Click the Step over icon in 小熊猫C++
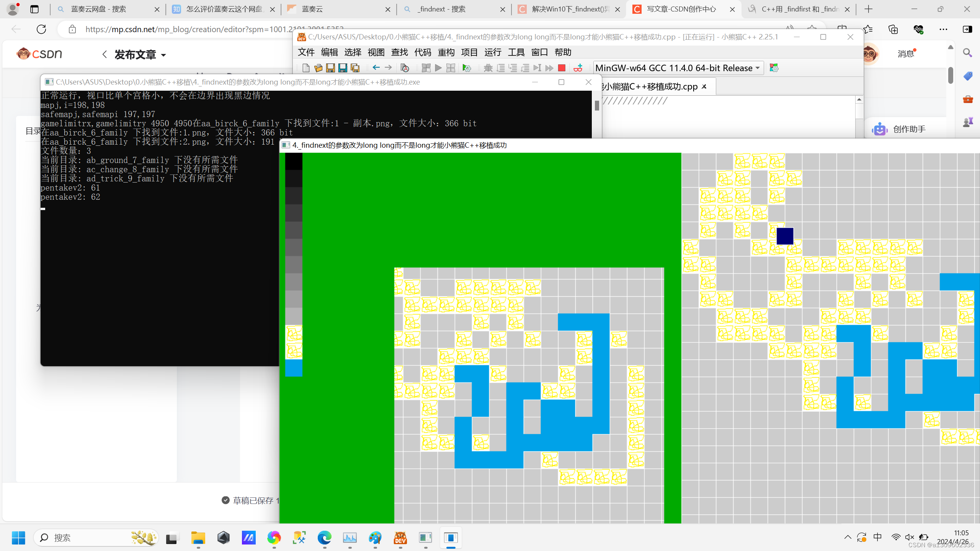 (500, 68)
